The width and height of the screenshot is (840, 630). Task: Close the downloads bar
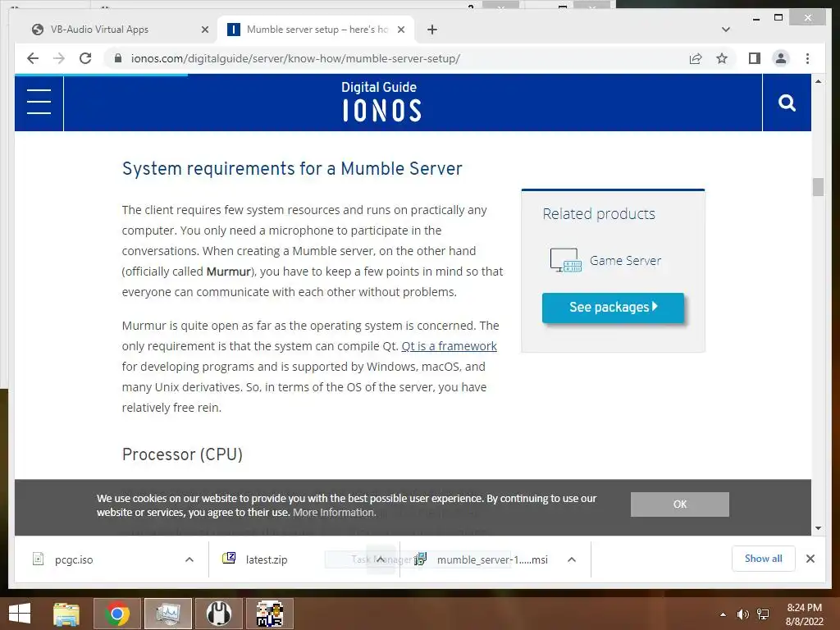810,559
